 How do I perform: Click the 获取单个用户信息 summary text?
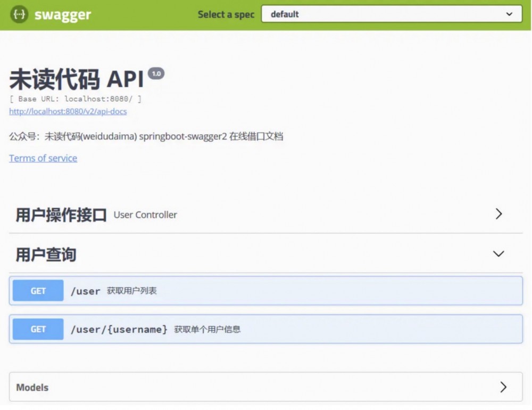point(207,330)
